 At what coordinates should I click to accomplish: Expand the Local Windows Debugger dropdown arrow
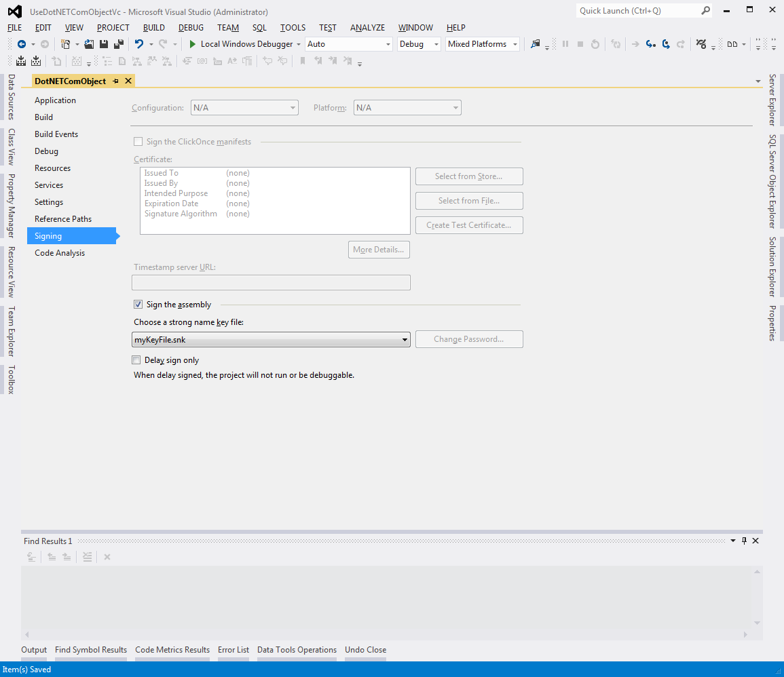tap(299, 44)
